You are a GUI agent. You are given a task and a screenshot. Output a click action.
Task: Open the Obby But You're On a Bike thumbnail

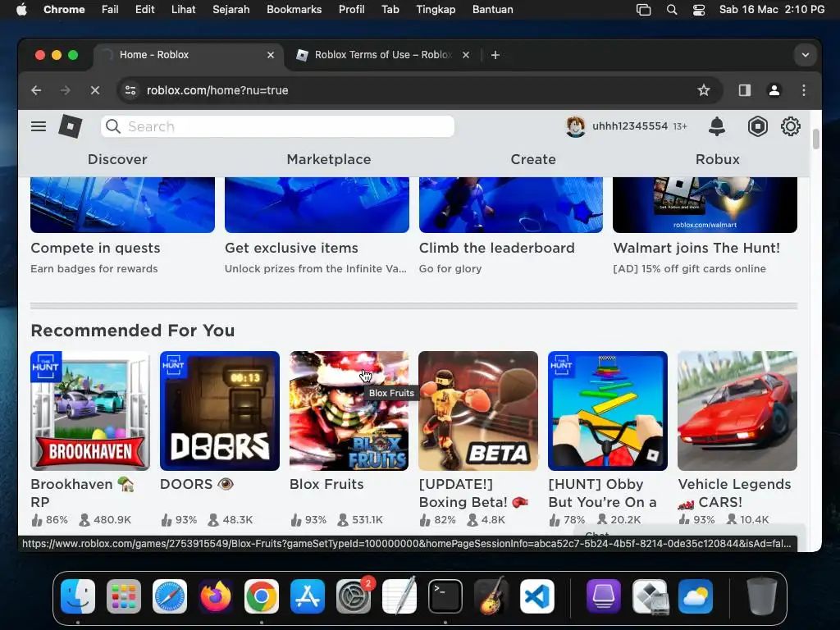coord(608,411)
